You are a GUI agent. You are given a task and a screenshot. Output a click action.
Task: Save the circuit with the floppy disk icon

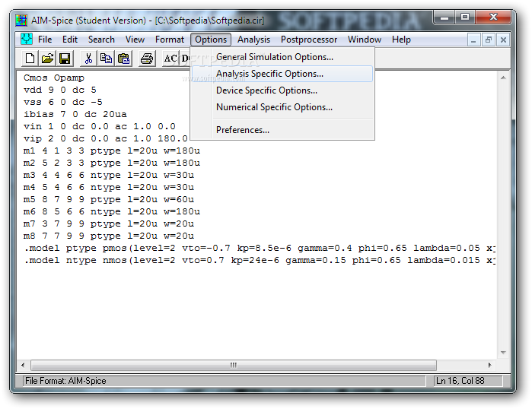65,59
